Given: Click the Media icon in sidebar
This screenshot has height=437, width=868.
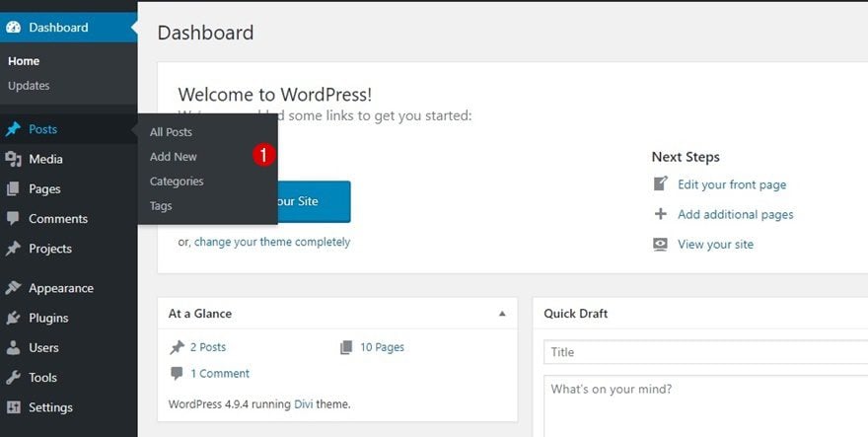Looking at the screenshot, I should tap(13, 159).
